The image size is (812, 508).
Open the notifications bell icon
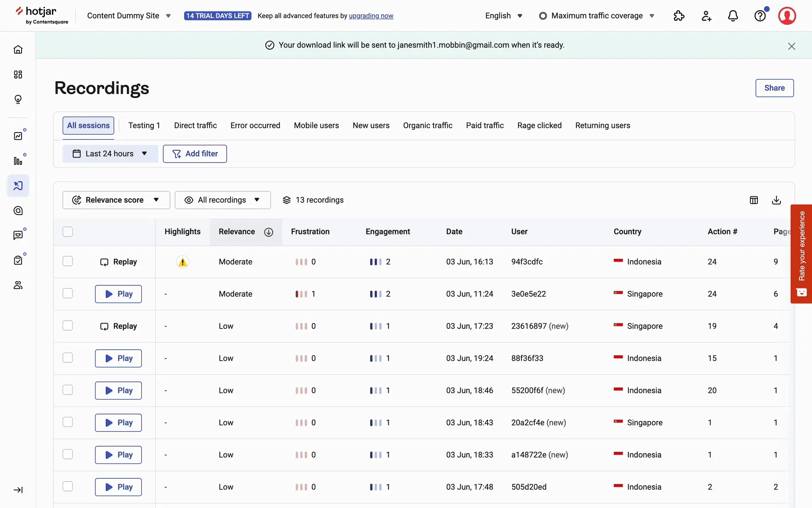point(733,16)
